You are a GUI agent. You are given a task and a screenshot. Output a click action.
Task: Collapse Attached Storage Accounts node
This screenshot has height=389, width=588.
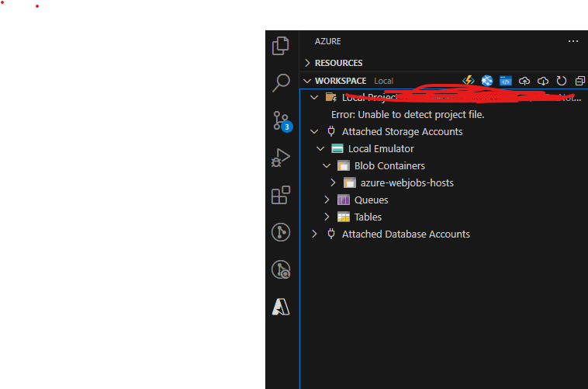tap(314, 131)
